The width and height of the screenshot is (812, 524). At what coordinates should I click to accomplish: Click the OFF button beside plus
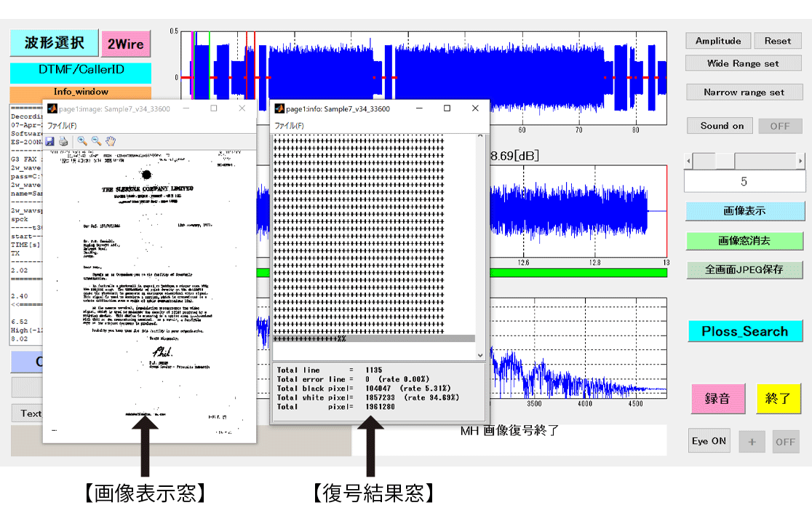point(786,442)
